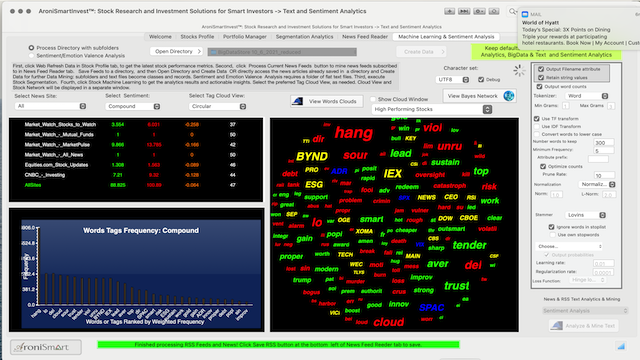This screenshot has height=360, width=640.
Task: Open the Select News Site dropdown
Action: coord(51,106)
